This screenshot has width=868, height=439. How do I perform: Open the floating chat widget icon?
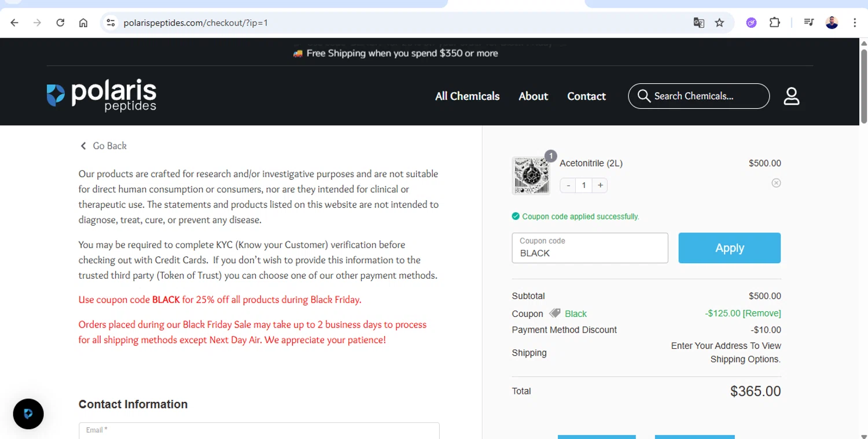(28, 414)
